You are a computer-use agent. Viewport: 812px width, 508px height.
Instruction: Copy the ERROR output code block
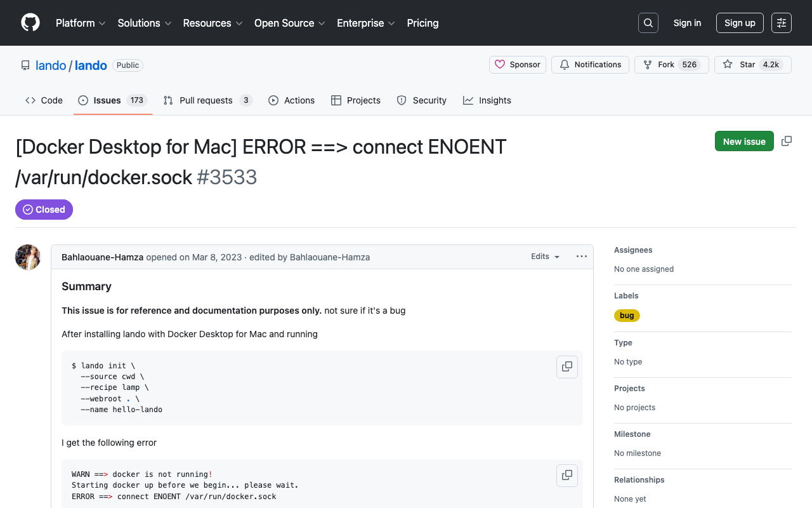coord(566,475)
